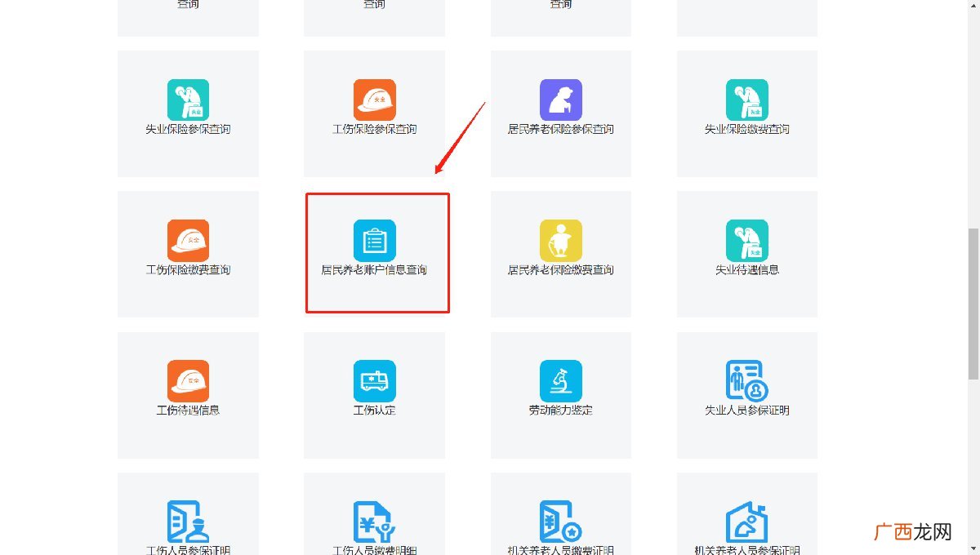The image size is (980, 555).
Task: Click the 居民养老账户信息查询 label
Action: [375, 269]
